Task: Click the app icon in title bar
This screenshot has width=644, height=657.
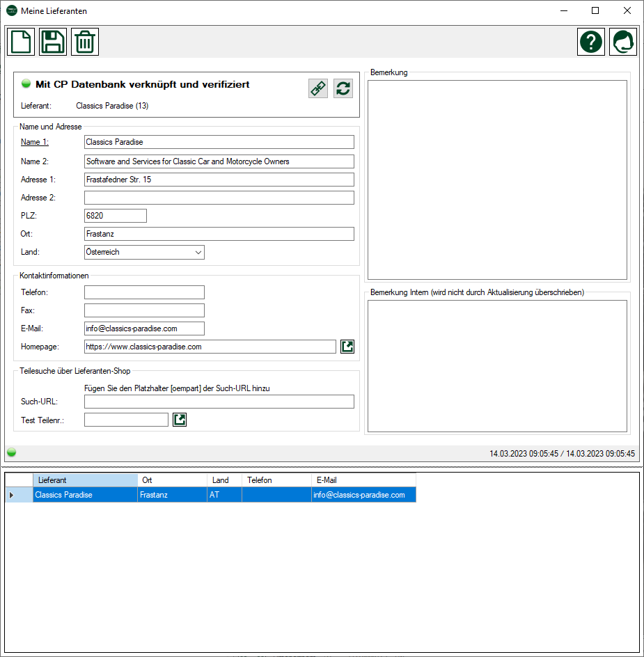Action: pyautogui.click(x=12, y=11)
